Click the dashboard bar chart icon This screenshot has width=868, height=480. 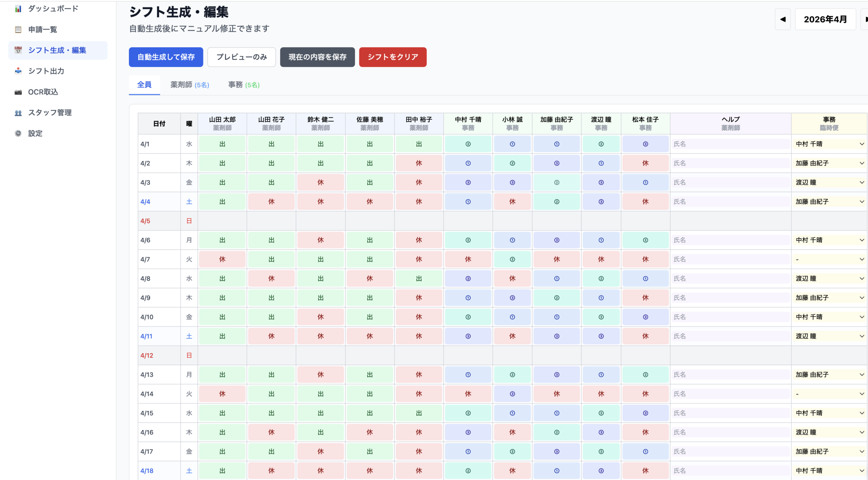(18, 9)
